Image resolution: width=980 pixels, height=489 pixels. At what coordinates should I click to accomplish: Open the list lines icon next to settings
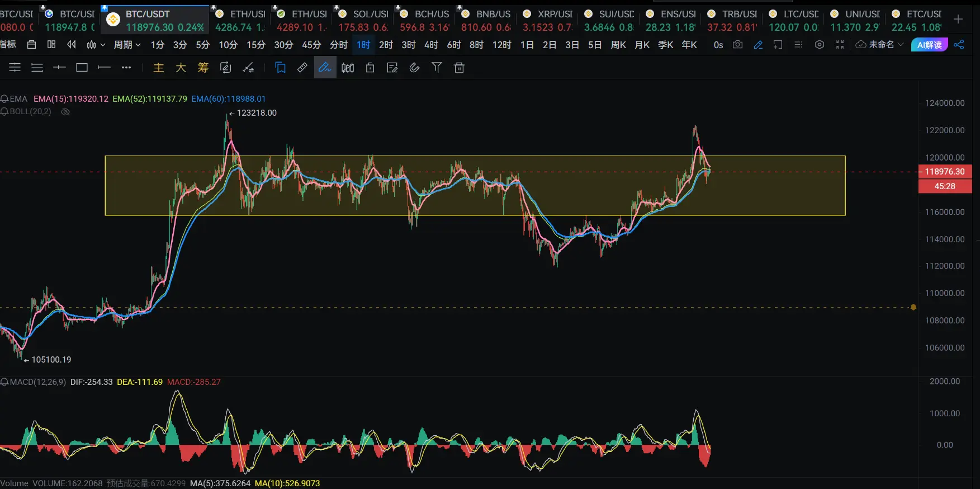tap(798, 45)
